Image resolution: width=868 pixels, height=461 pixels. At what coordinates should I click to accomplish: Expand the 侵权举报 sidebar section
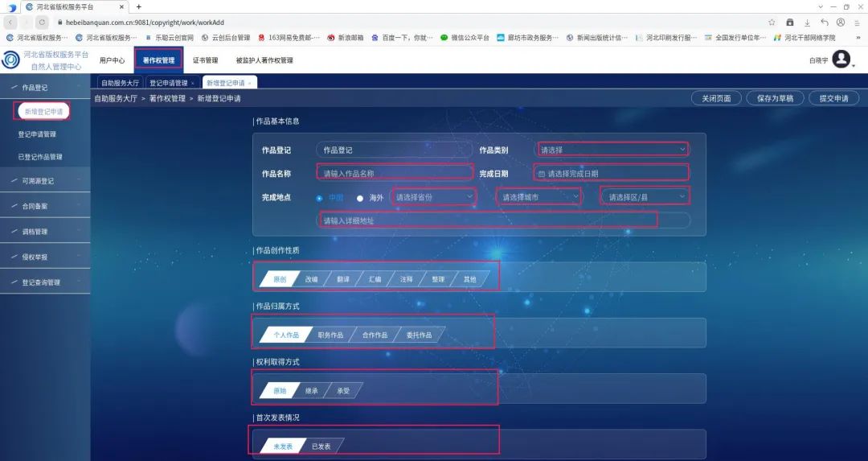point(45,257)
